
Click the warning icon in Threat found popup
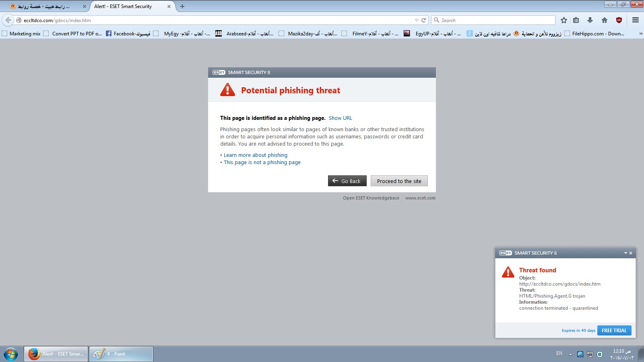(x=508, y=272)
